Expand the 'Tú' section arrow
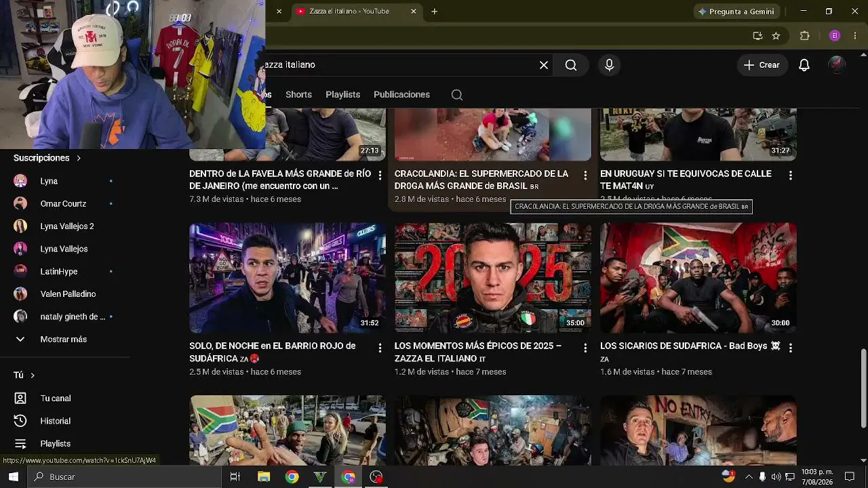 coord(33,375)
